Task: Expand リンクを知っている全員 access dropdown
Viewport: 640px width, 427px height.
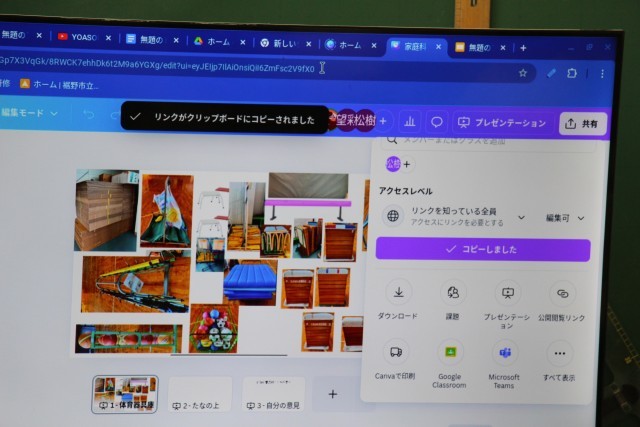Action: click(521, 217)
